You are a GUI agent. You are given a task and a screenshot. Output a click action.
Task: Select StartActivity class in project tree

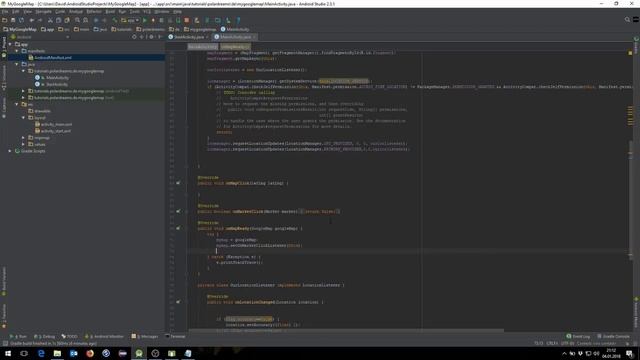click(x=52, y=84)
